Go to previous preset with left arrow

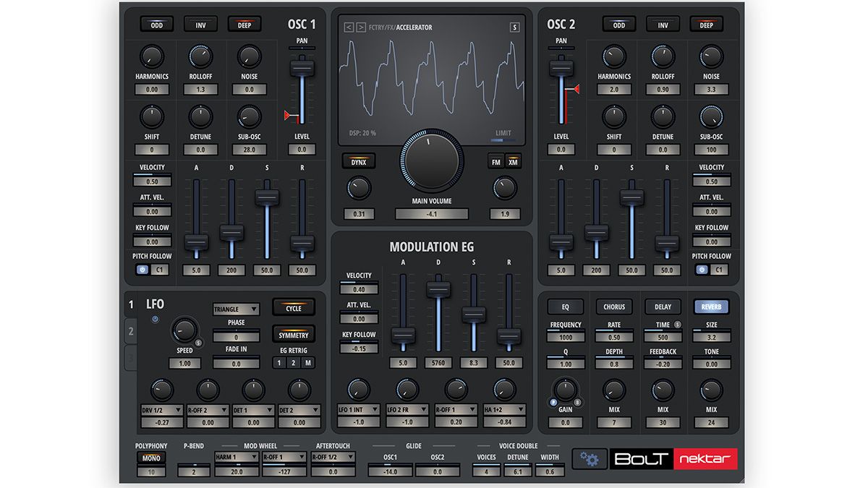coord(349,27)
